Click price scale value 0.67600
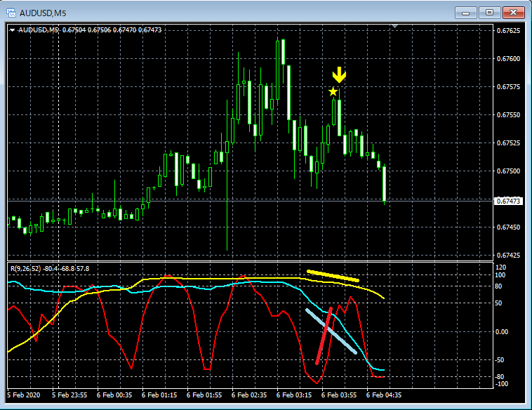Viewport: 532px width, 410px height. pyautogui.click(x=508, y=59)
